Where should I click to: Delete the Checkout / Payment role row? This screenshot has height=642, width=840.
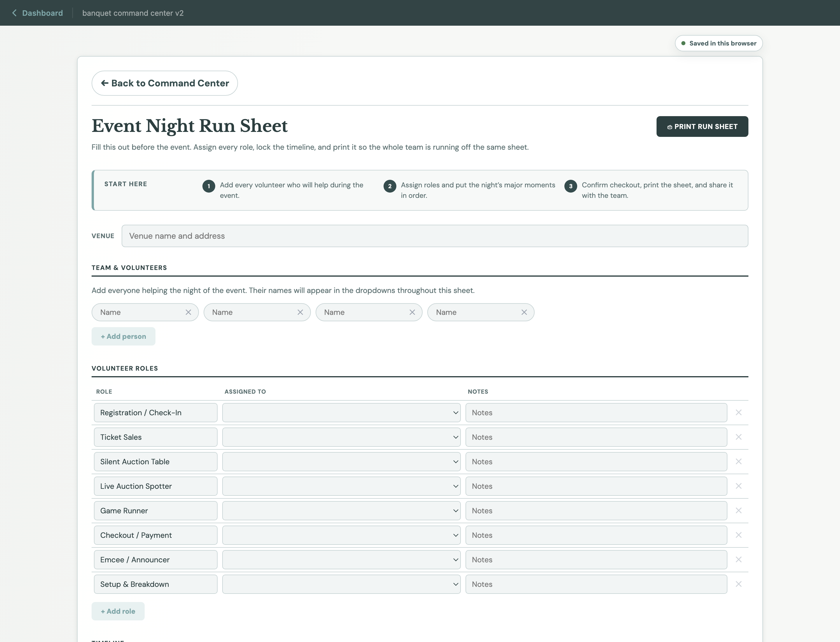click(x=738, y=535)
